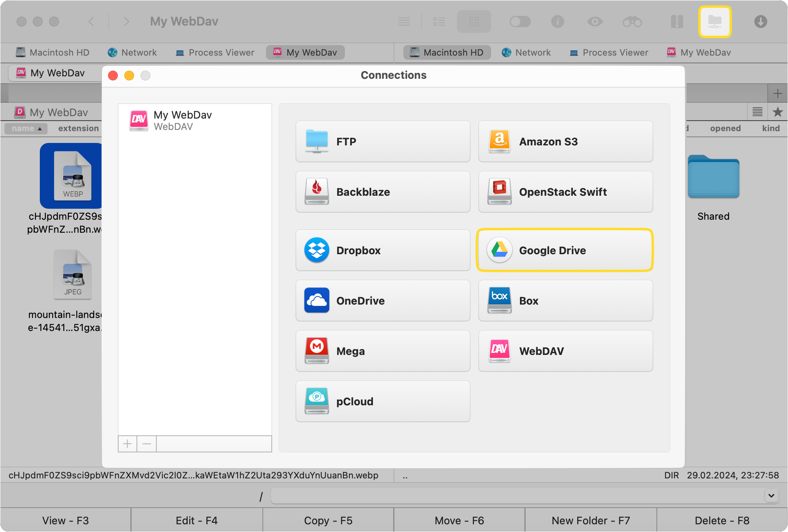Screen dimensions: 788x532
Task: Expand the path dropdown at bottom right
Action: pos(771,495)
